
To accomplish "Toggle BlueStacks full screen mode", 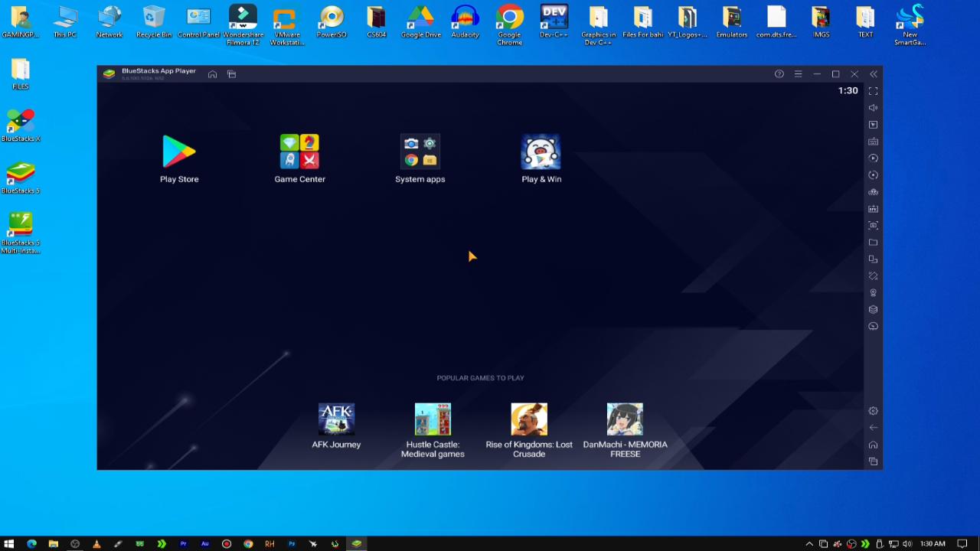I will [x=873, y=91].
